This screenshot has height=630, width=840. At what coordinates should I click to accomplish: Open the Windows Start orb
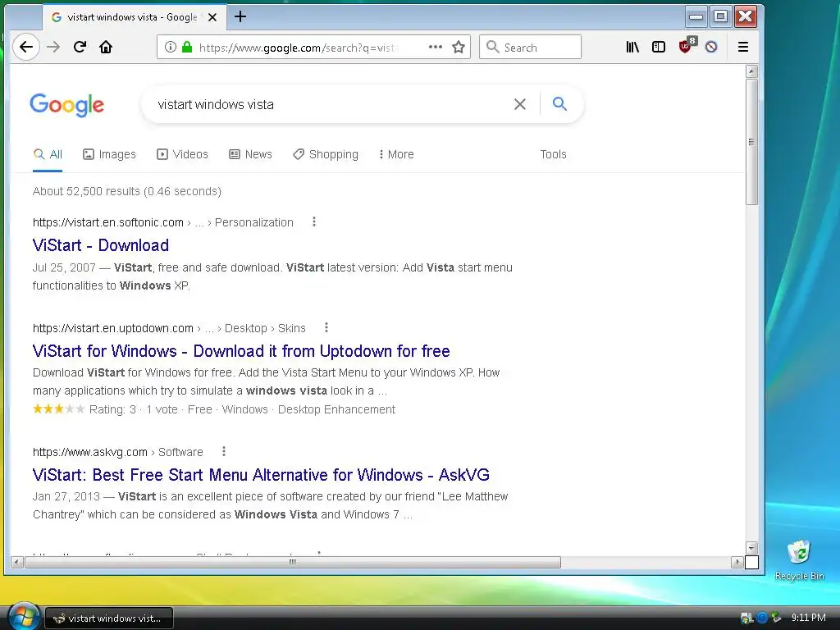[23, 616]
